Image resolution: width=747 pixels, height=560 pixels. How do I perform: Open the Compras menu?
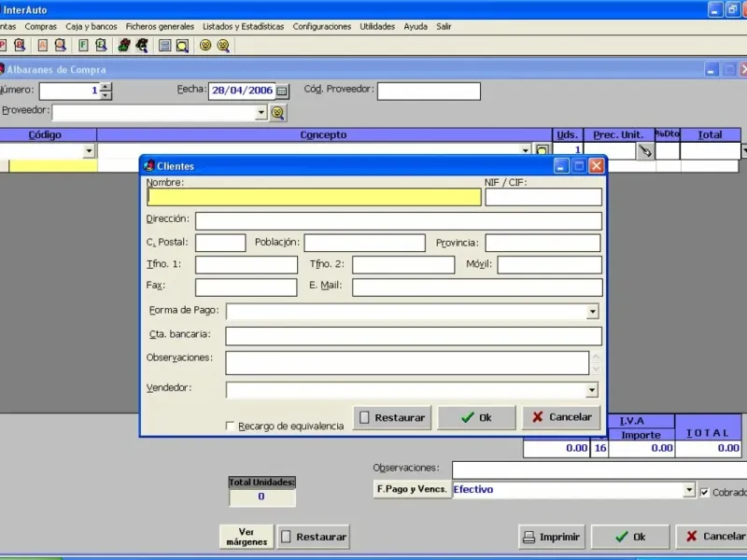[40, 27]
